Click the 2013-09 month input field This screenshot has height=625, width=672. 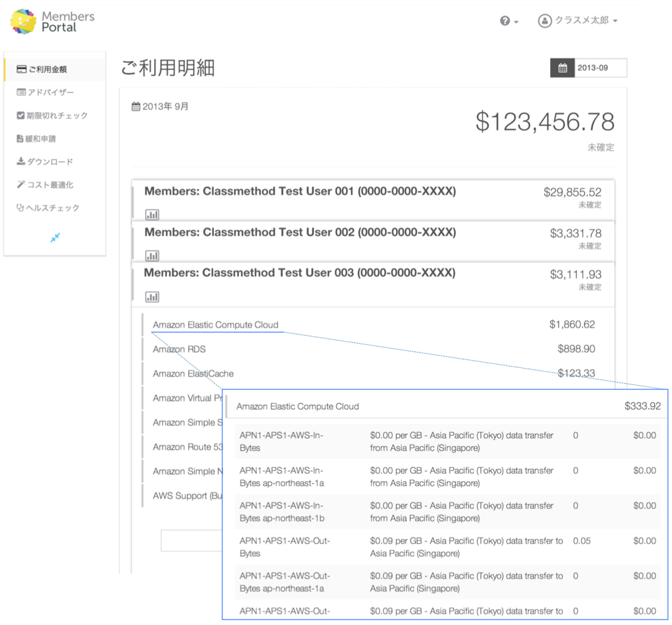click(x=600, y=68)
